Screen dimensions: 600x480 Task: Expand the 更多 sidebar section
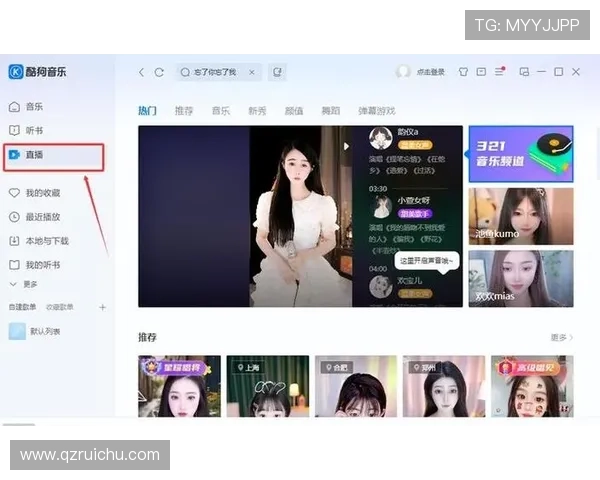pyautogui.click(x=24, y=284)
